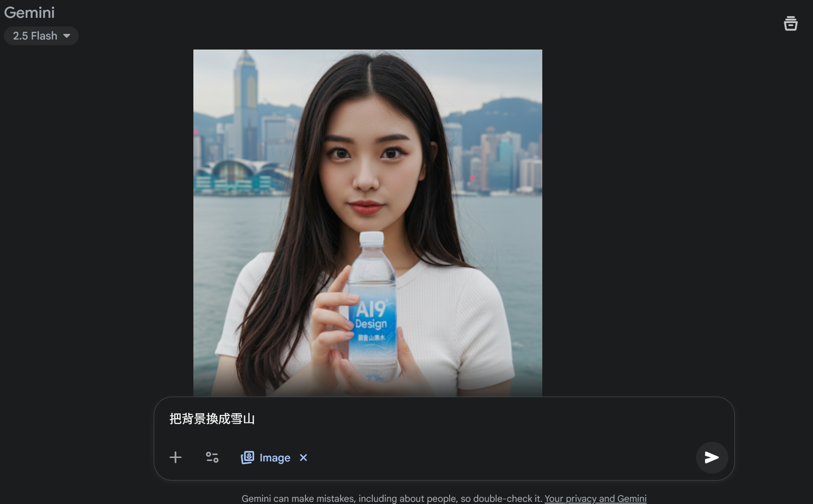Click the Chinese prompt text 把背景換成雪山
813x504 pixels.
[212, 419]
